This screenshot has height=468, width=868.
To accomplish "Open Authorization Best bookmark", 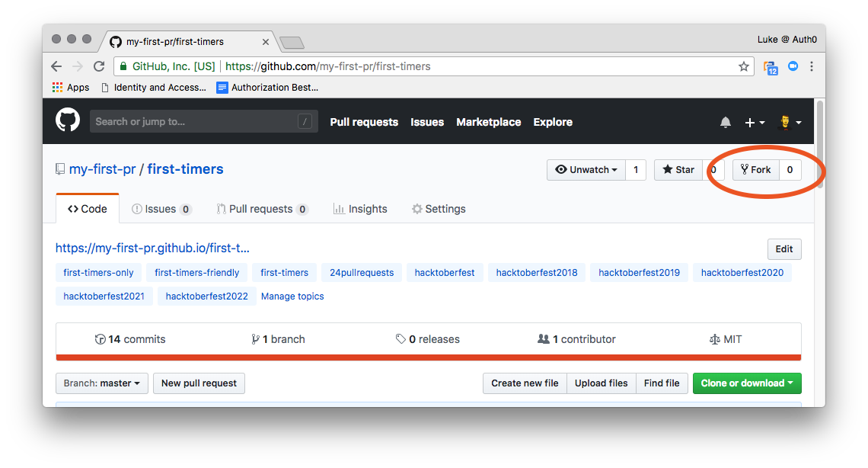I will click(267, 88).
